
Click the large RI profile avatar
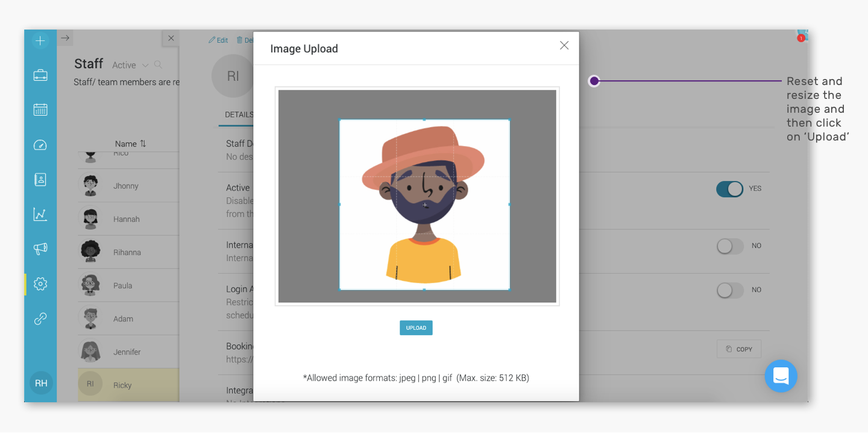coord(233,76)
